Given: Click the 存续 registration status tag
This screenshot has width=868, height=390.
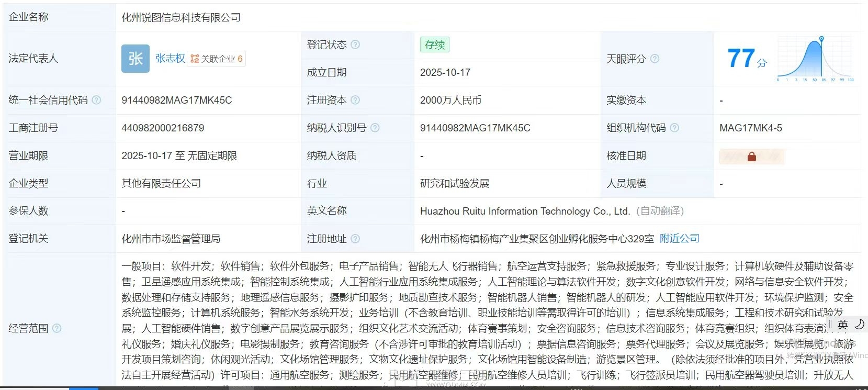Looking at the screenshot, I should [434, 44].
